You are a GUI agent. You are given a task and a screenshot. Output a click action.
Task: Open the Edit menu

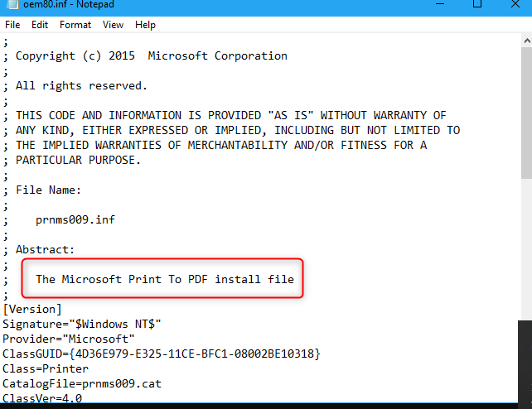[x=40, y=25]
